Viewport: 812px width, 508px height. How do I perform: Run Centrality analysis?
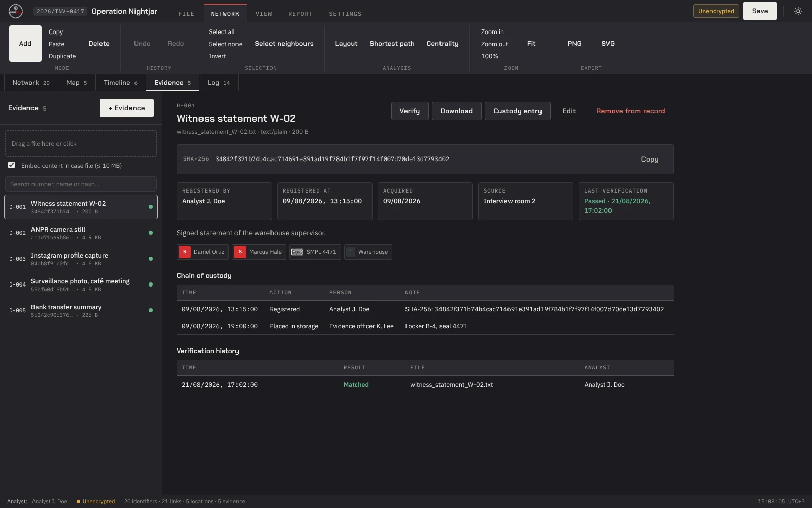[443, 44]
